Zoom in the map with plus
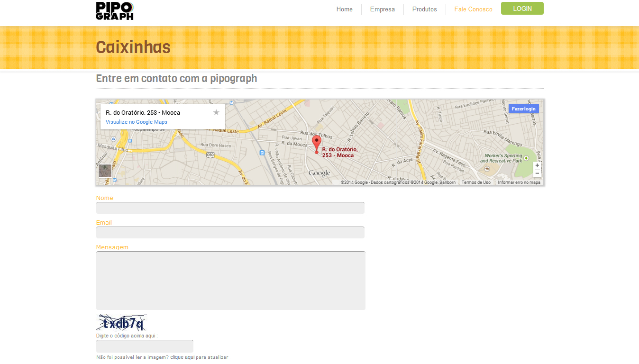The width and height of the screenshot is (639, 364). click(537, 165)
